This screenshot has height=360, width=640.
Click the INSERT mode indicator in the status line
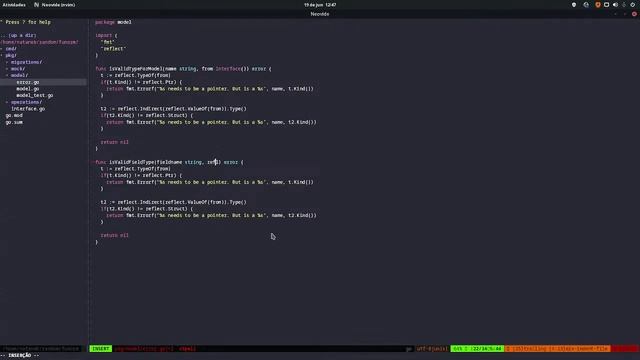[x=101, y=349]
